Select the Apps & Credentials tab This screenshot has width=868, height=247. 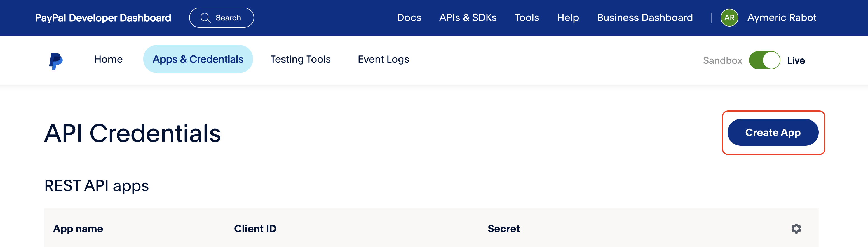(198, 59)
